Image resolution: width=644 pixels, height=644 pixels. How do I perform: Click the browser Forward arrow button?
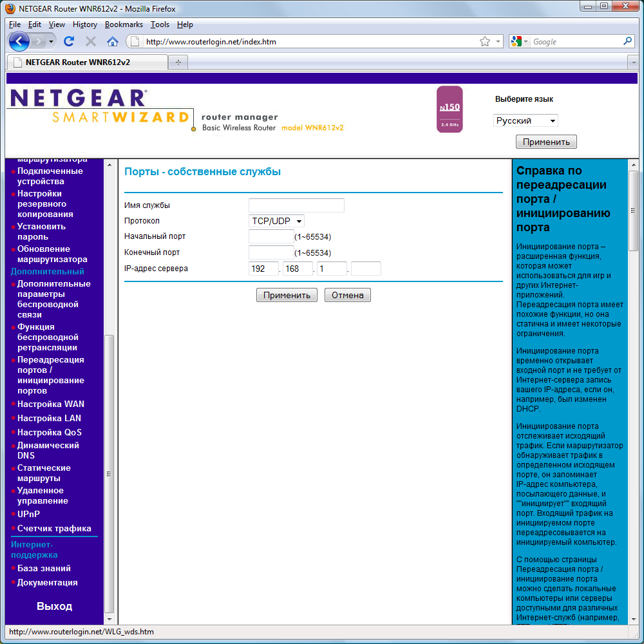[38, 41]
